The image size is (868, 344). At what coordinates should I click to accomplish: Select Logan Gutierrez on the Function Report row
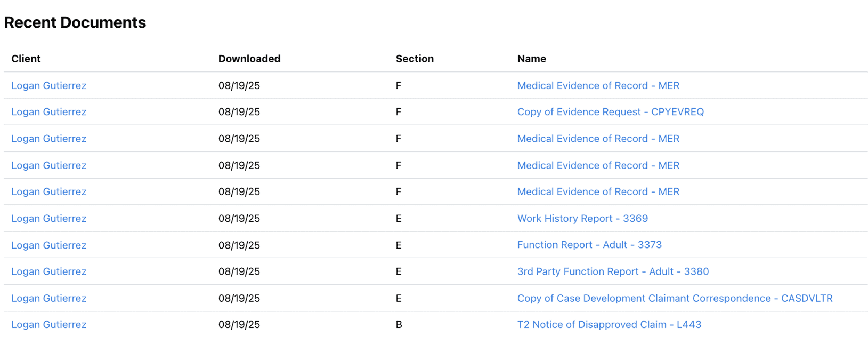tap(48, 245)
